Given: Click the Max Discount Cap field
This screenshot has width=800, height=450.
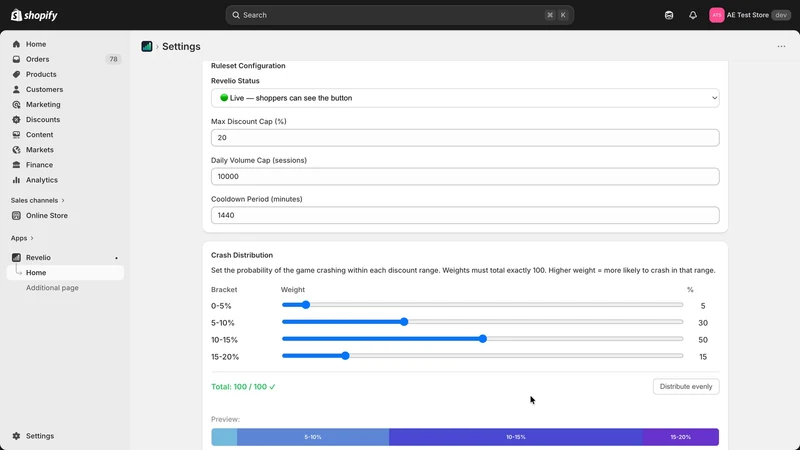Looking at the screenshot, I should [465, 138].
